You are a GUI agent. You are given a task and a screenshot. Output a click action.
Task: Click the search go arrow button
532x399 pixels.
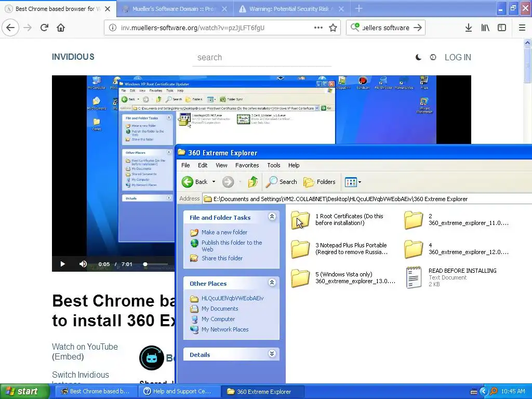[x=418, y=28]
